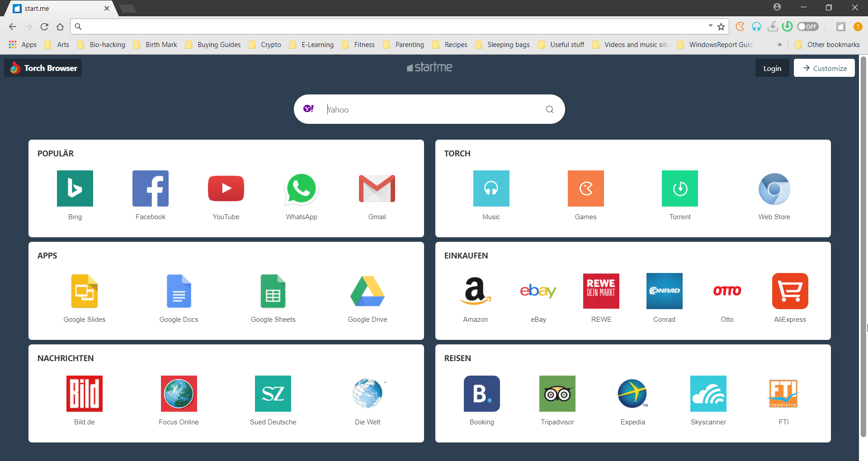The height and width of the screenshot is (461, 868).
Task: Open the Fitness bookmark folder
Action: 359,45
